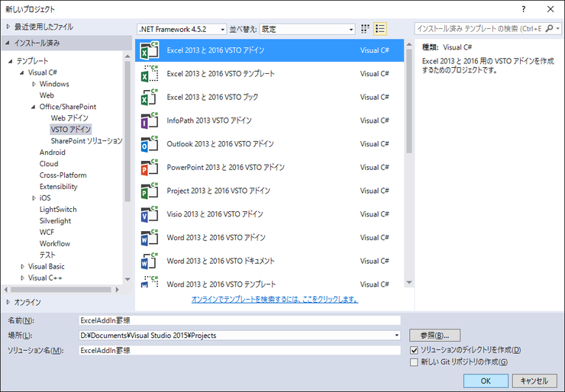Click the PowerPoint VSTO add-in icon
Viewport: 565px width, 392px height.
pyautogui.click(x=150, y=167)
